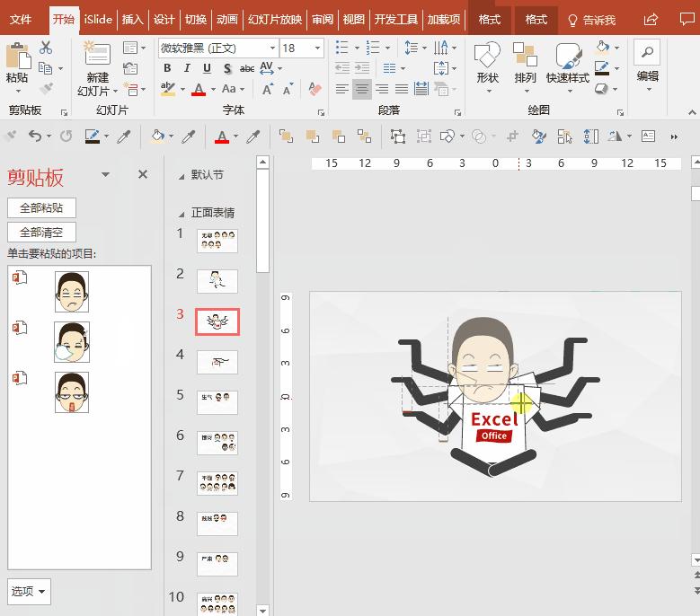Switch to the Insert tab
Screen dimensions: 700x616
(132, 19)
